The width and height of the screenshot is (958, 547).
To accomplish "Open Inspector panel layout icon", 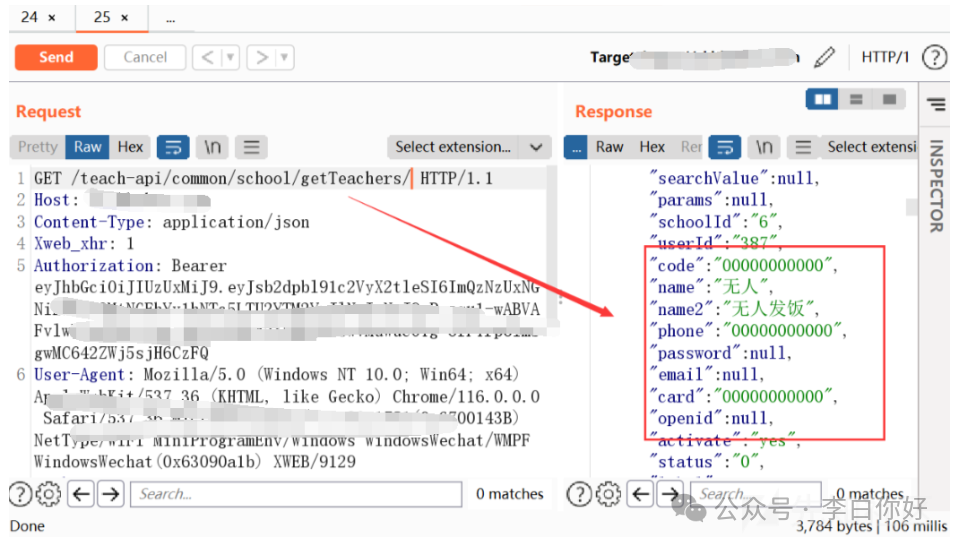I will tap(936, 104).
